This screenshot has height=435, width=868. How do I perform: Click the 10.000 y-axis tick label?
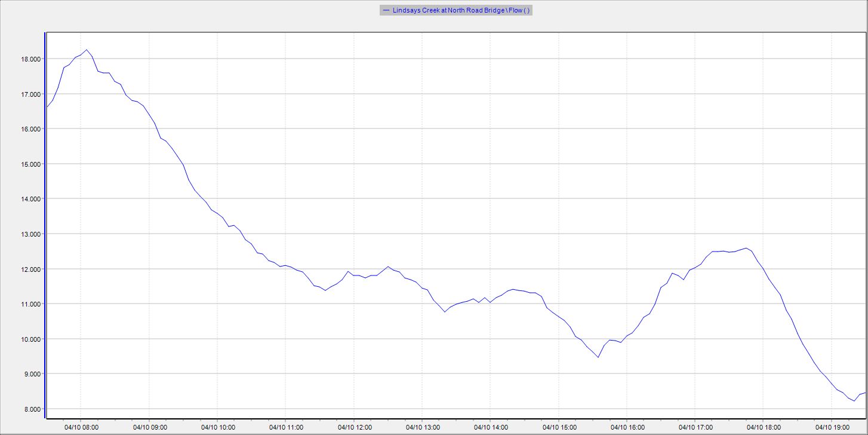click(32, 339)
